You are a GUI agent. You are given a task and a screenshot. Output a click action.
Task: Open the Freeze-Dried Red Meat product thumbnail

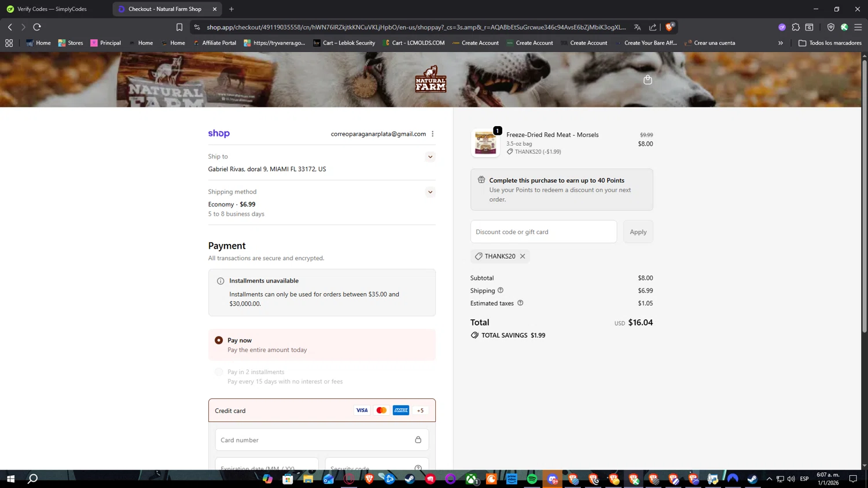pos(485,143)
